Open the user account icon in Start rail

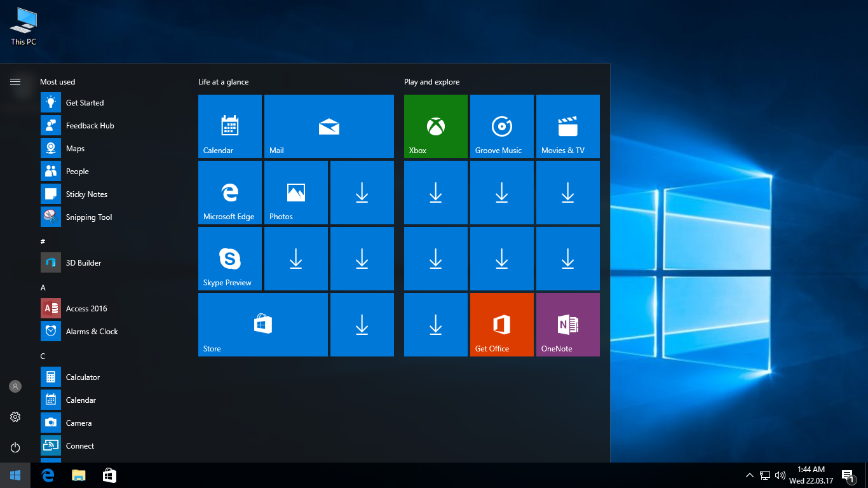[x=15, y=386]
